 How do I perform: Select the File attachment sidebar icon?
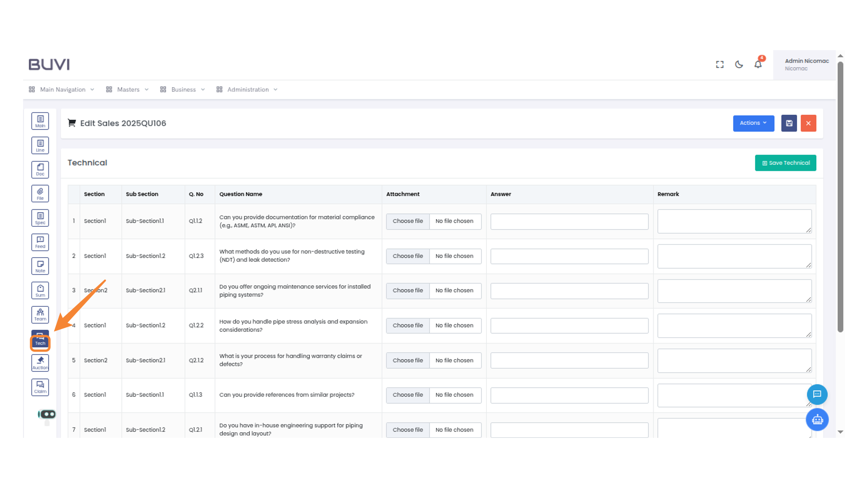pos(40,194)
